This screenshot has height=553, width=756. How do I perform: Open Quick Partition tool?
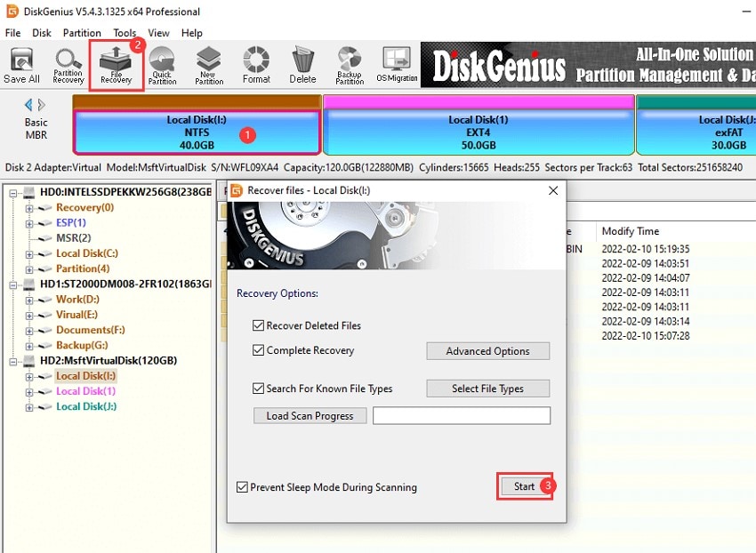[162, 66]
